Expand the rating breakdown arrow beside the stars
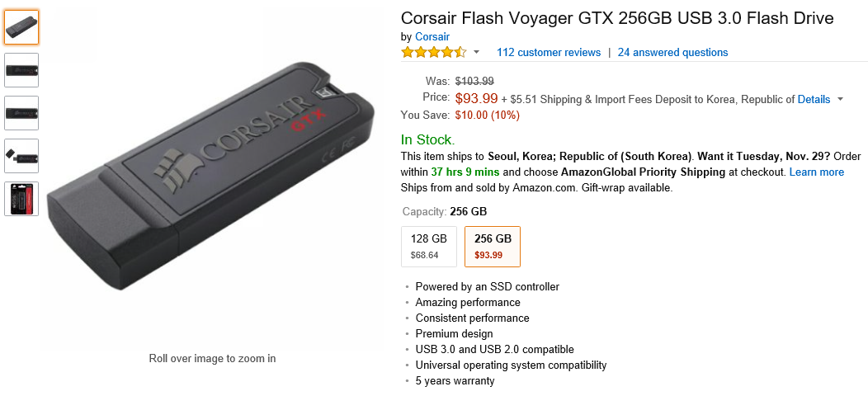The height and width of the screenshot is (396, 868). (x=476, y=53)
